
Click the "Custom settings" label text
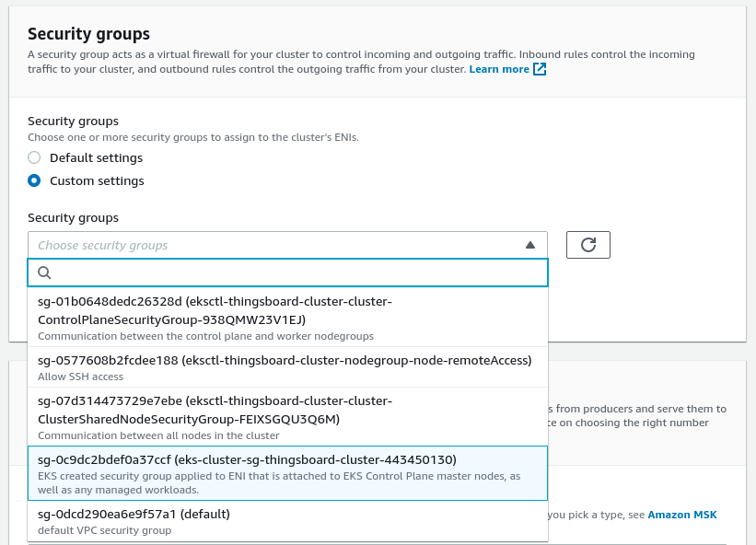click(97, 181)
